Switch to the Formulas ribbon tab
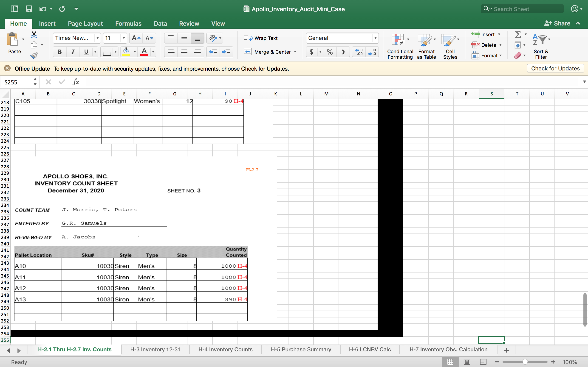Viewport: 588px width, 367px height. pos(128,24)
